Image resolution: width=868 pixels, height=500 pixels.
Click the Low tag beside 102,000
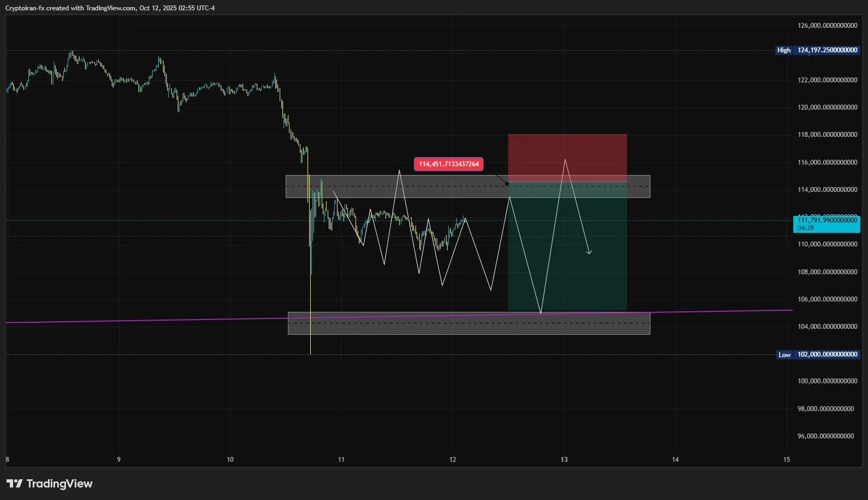784,354
